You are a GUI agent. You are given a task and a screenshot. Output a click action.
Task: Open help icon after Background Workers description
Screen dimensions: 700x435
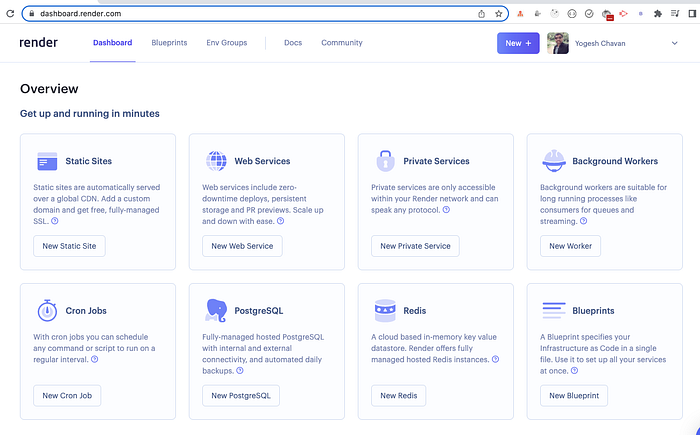(583, 221)
